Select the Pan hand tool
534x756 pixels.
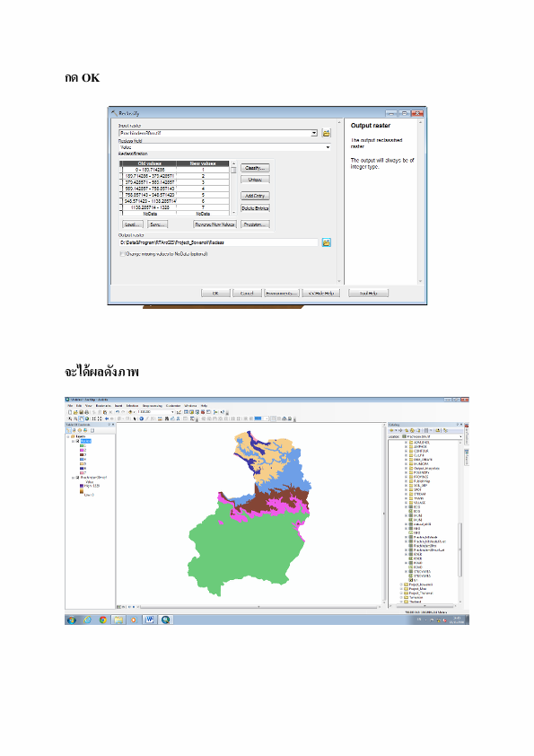(82, 418)
